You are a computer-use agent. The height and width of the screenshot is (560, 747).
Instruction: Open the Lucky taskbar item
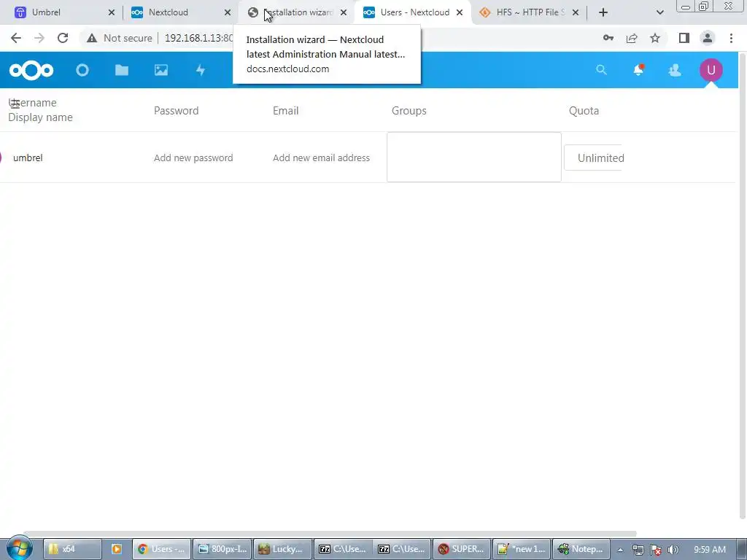click(x=283, y=549)
